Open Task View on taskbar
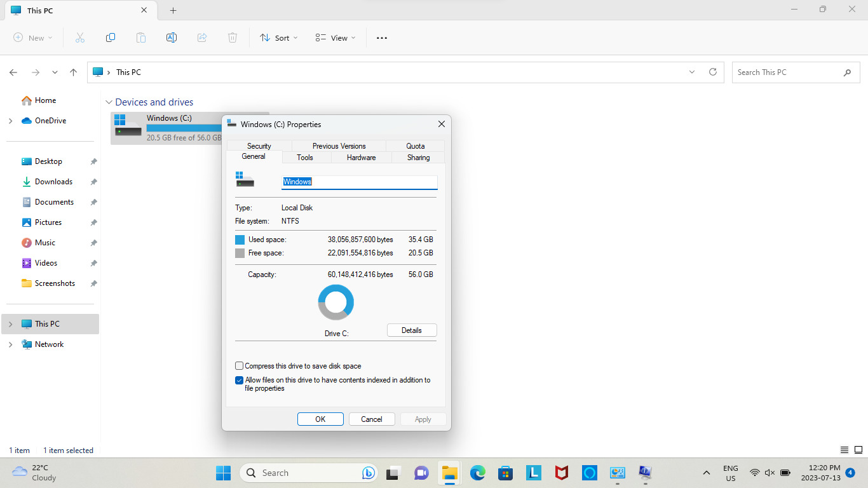The height and width of the screenshot is (488, 868). coord(393,473)
